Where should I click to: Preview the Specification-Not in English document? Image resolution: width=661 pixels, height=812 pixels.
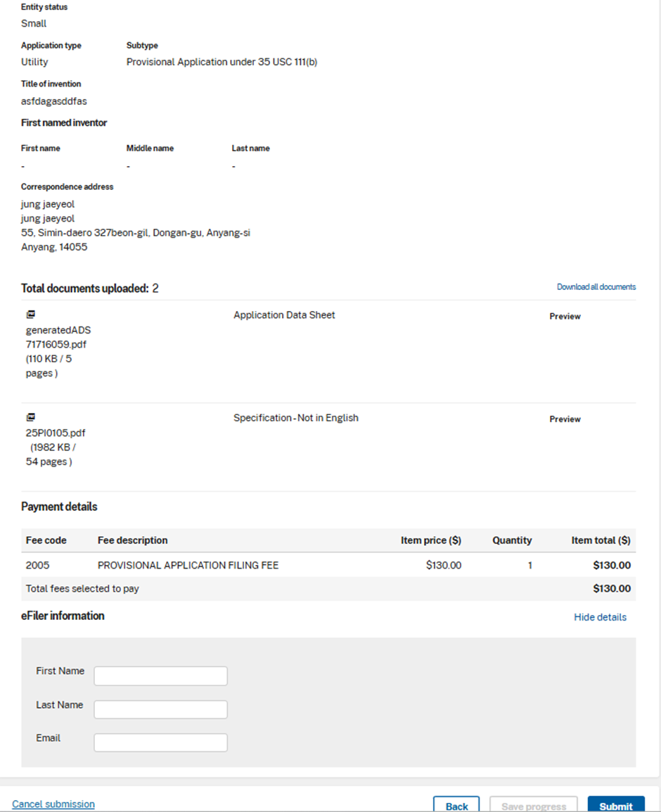(x=565, y=419)
